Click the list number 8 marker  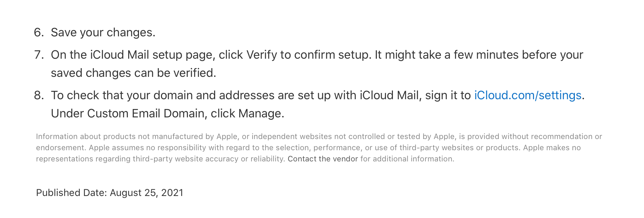click(x=39, y=95)
